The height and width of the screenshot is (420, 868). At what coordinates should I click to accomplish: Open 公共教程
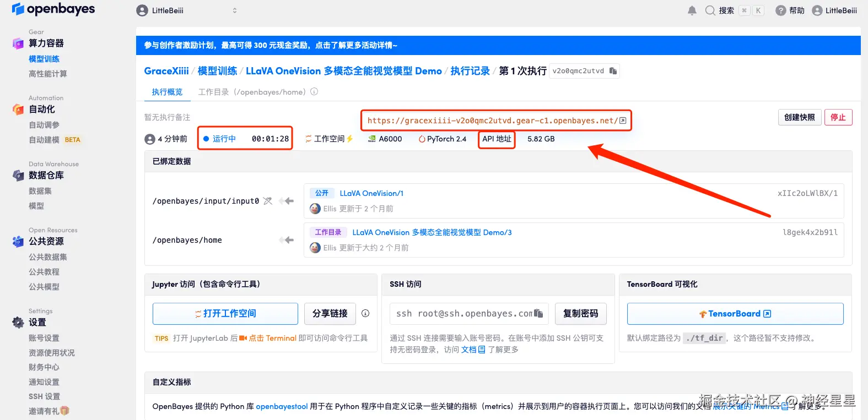click(44, 272)
